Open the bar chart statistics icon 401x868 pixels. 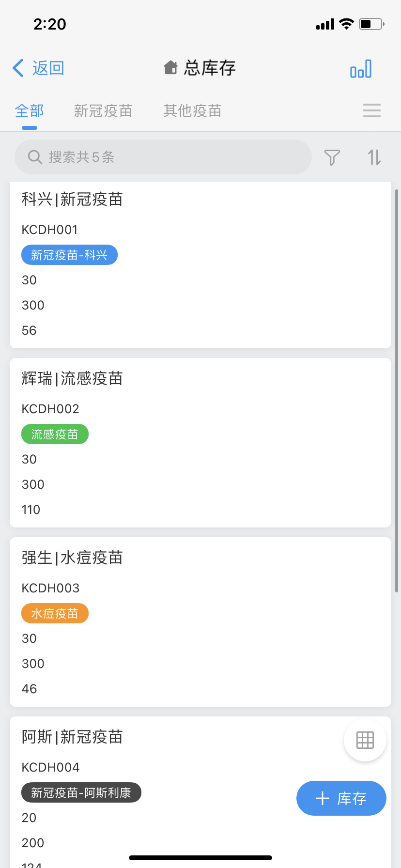(x=361, y=69)
